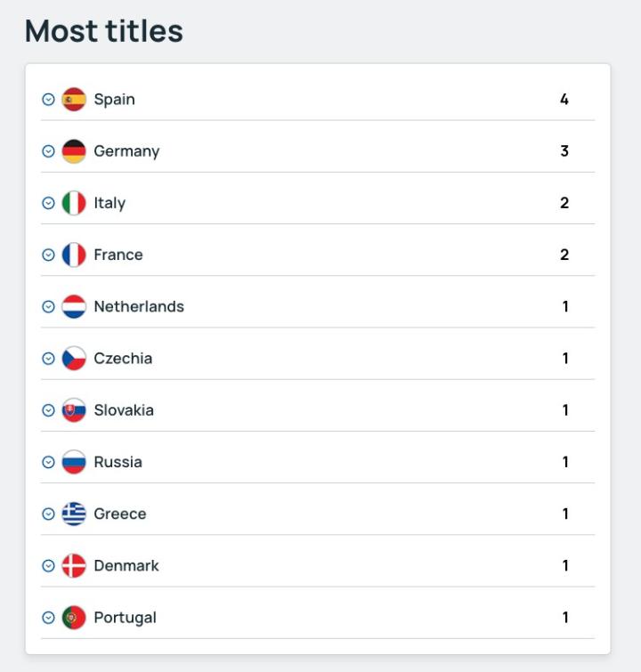
Task: Click Spain's title count of 4
Action: click(x=564, y=99)
